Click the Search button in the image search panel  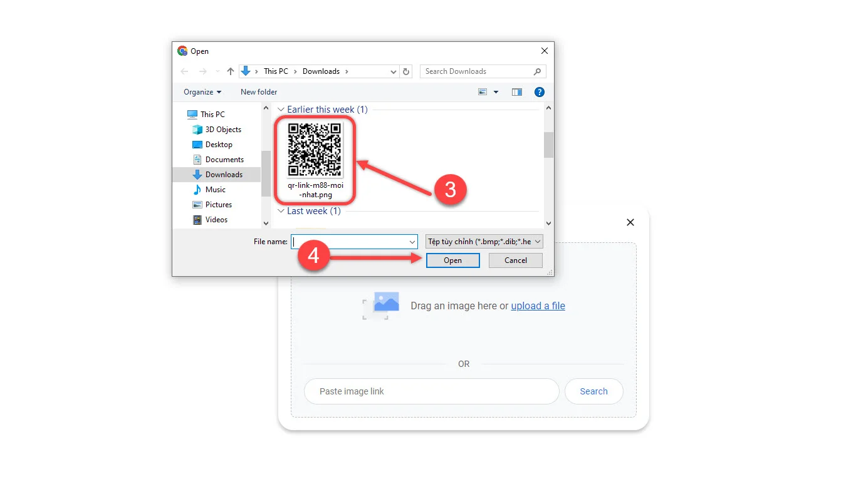tap(593, 391)
